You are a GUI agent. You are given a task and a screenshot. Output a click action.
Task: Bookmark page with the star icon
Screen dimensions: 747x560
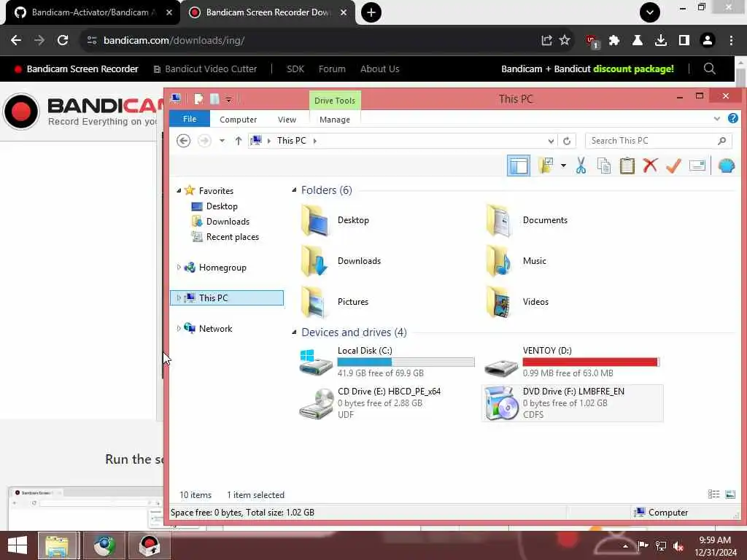pos(565,40)
